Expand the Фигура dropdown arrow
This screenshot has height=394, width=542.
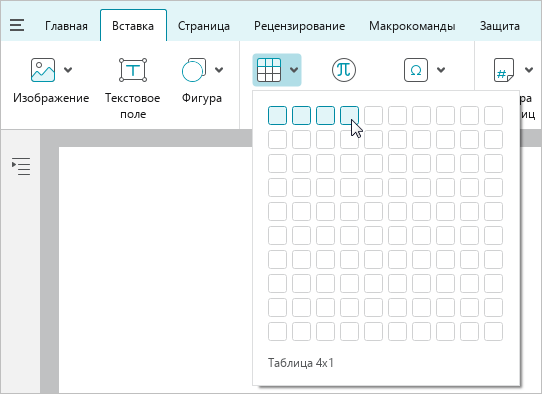point(219,70)
